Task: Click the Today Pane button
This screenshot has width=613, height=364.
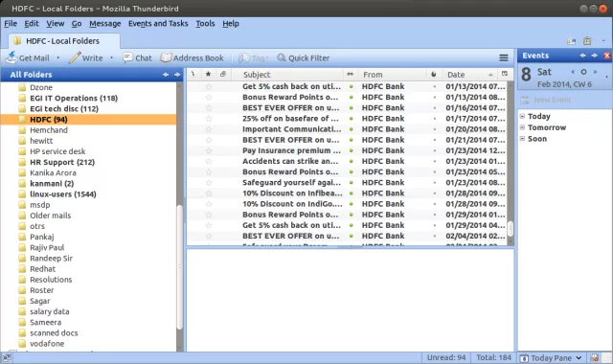Action: pyautogui.click(x=552, y=357)
